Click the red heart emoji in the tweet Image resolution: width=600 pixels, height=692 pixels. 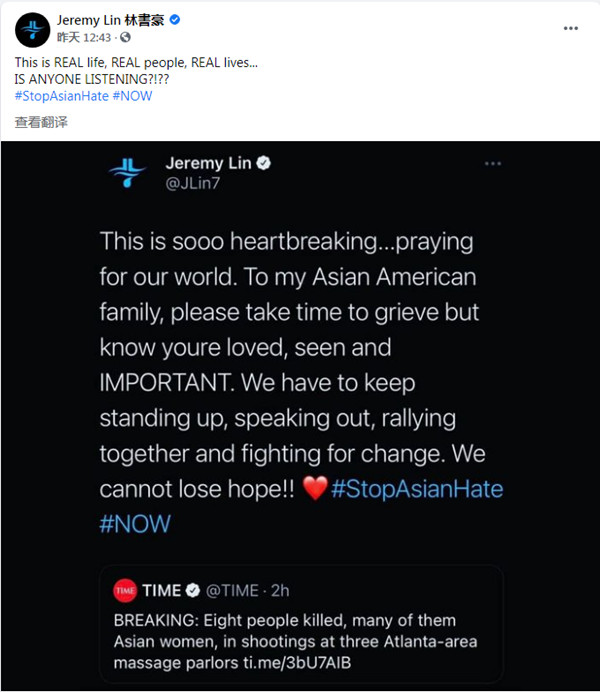[314, 489]
